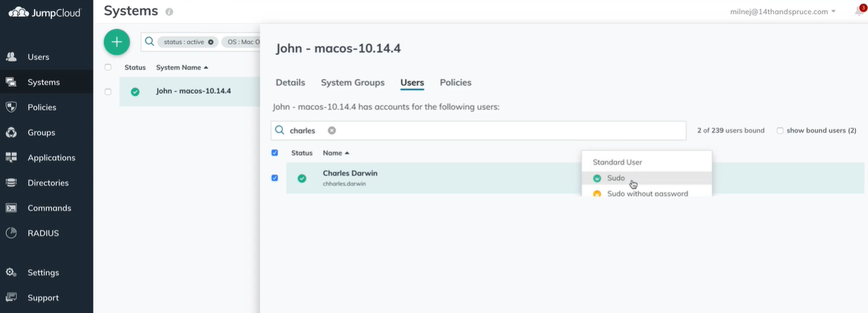Uncheck the Charles Darwin user checkbox

point(274,178)
